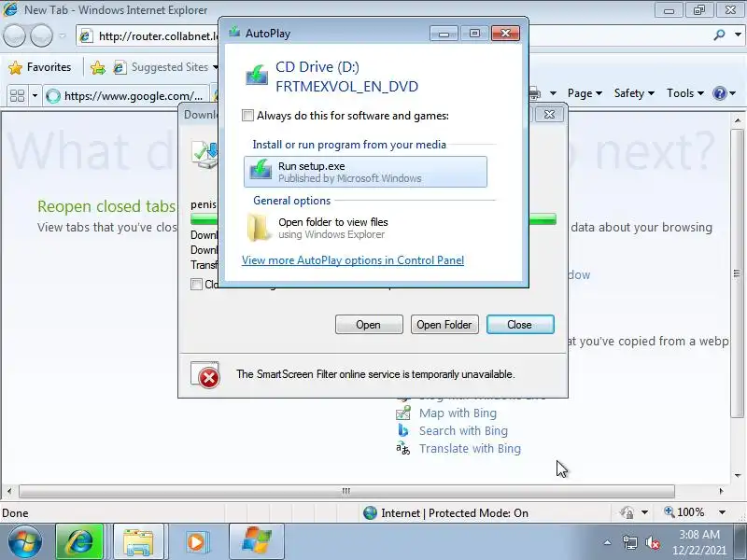Click the muted volume tray icon

(x=652, y=542)
